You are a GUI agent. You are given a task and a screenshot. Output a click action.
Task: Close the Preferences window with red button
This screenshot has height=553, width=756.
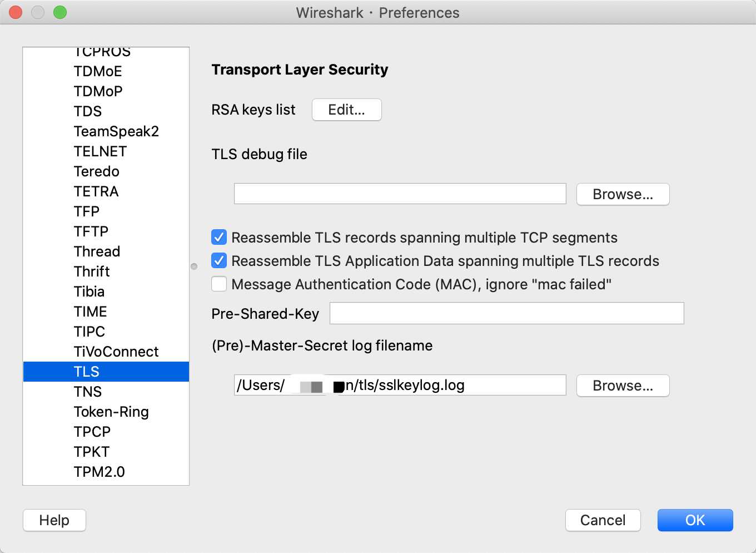click(x=16, y=12)
